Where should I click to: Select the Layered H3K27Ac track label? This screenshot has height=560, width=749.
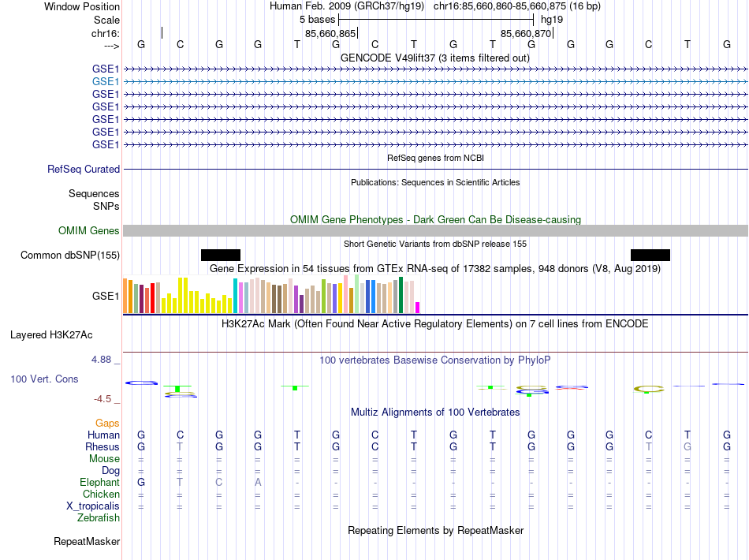pyautogui.click(x=51, y=335)
